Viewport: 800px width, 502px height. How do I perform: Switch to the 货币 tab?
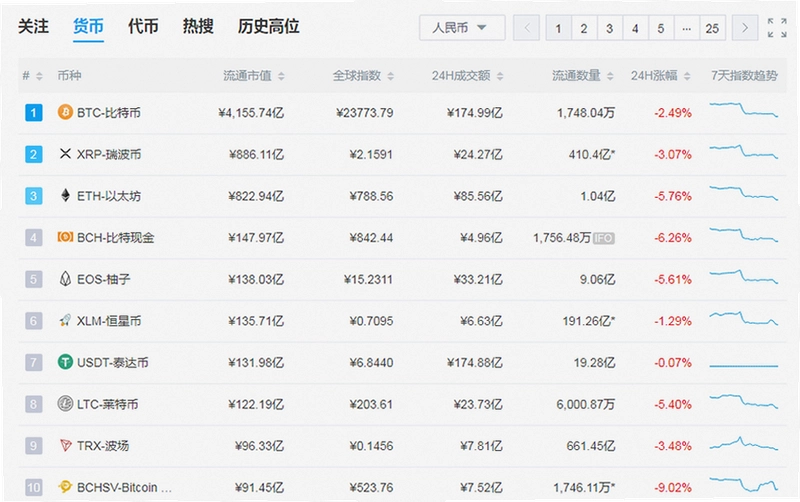pos(88,26)
